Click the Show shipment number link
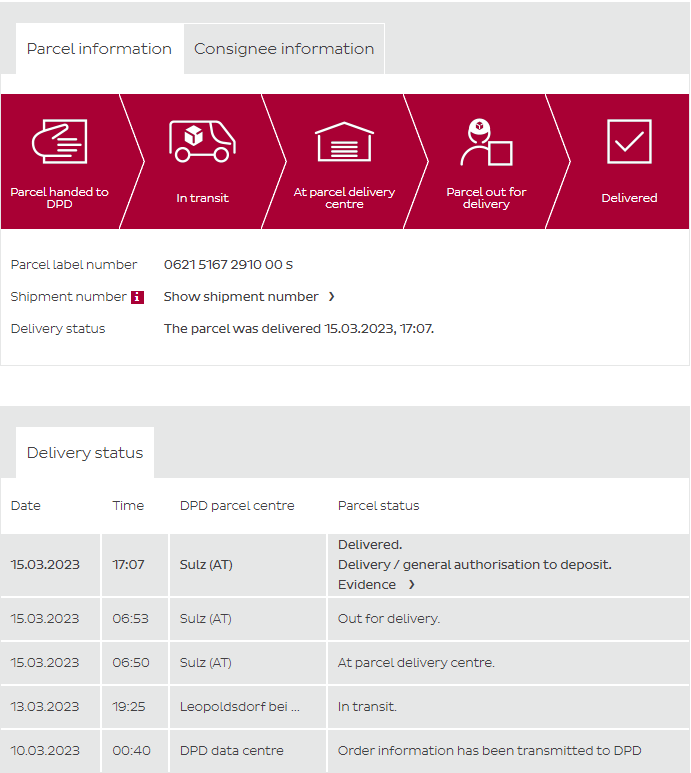691x773 pixels. [x=241, y=297]
